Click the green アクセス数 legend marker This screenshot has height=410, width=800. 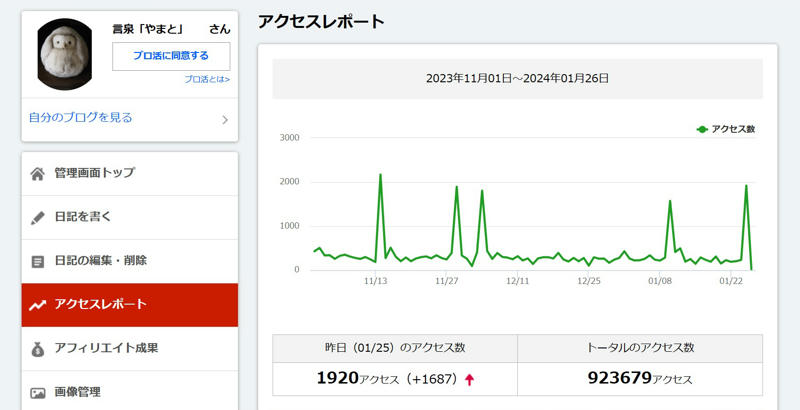702,130
